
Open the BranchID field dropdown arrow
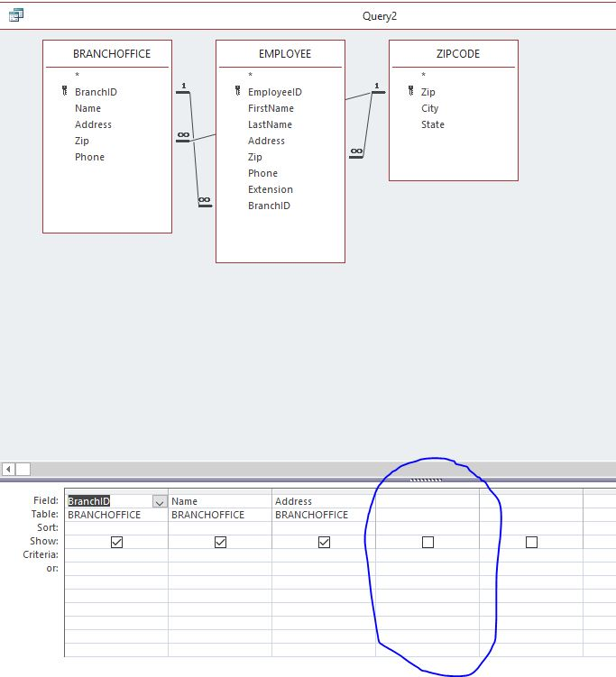click(160, 502)
